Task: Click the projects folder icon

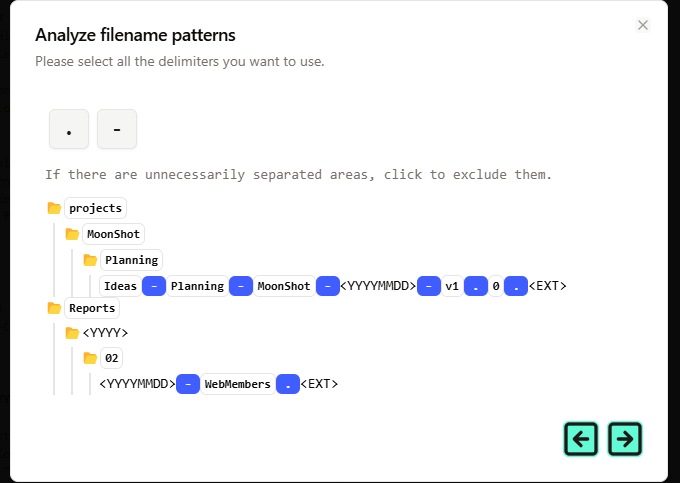Action: (54, 209)
